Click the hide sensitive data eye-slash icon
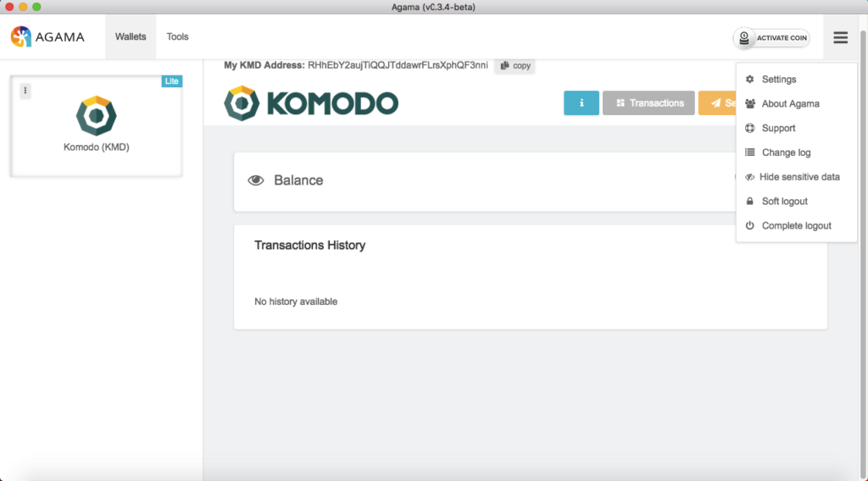The image size is (868, 481). (x=749, y=177)
